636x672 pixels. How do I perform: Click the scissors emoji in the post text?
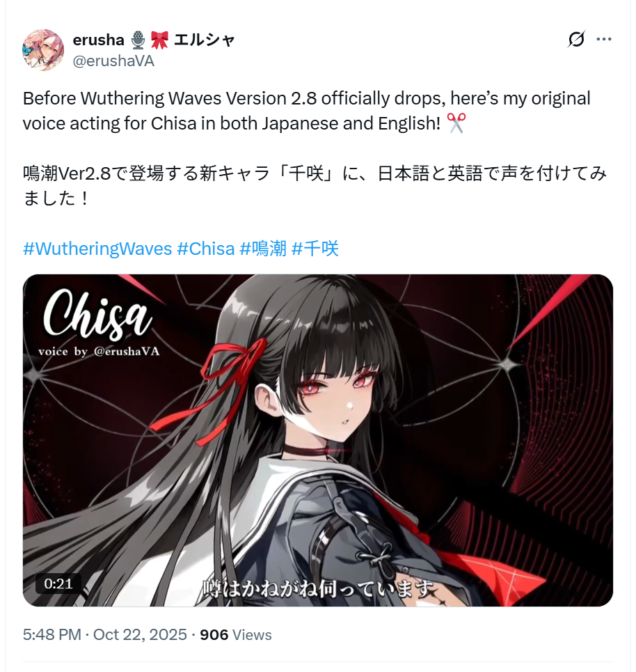point(456,123)
